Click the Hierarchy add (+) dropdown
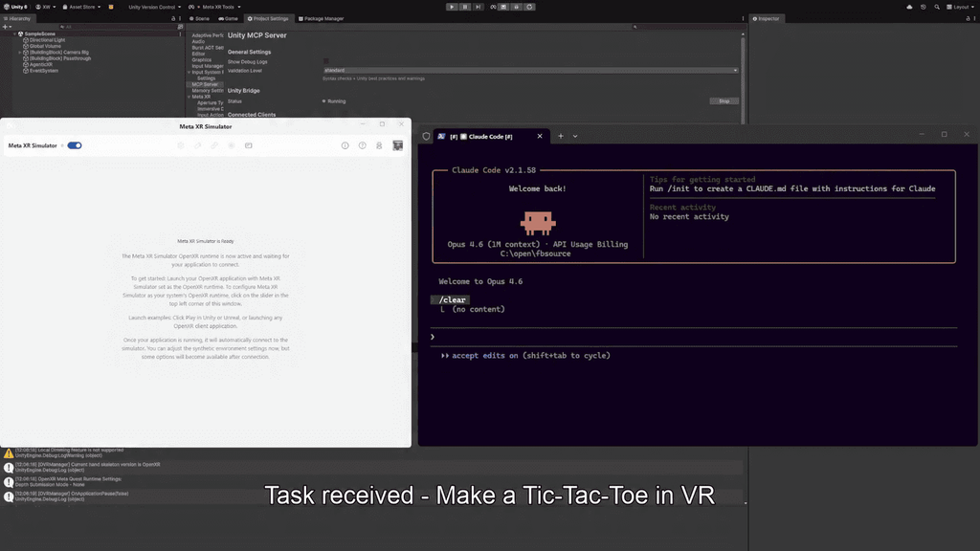 coord(7,27)
